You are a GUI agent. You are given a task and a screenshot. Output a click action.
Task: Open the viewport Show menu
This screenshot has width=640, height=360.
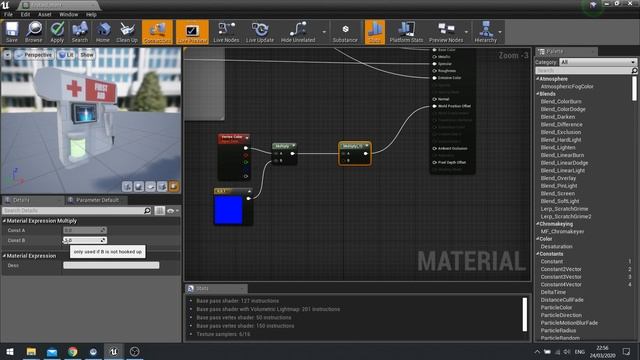tap(87, 55)
